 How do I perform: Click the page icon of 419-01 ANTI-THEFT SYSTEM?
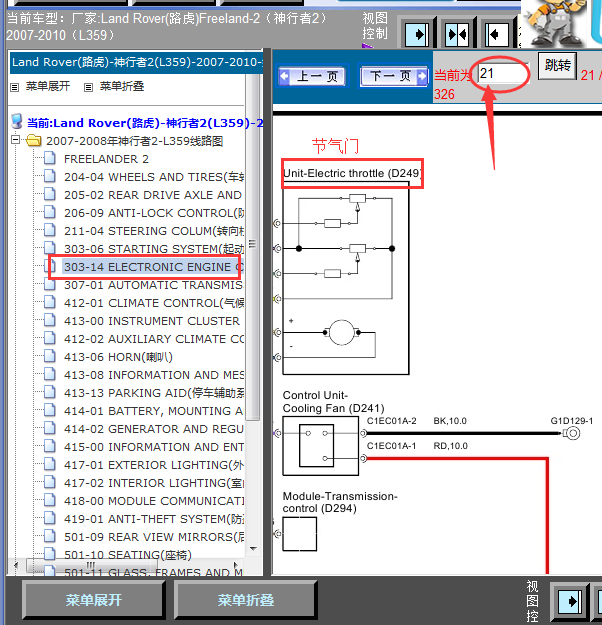[x=50, y=518]
